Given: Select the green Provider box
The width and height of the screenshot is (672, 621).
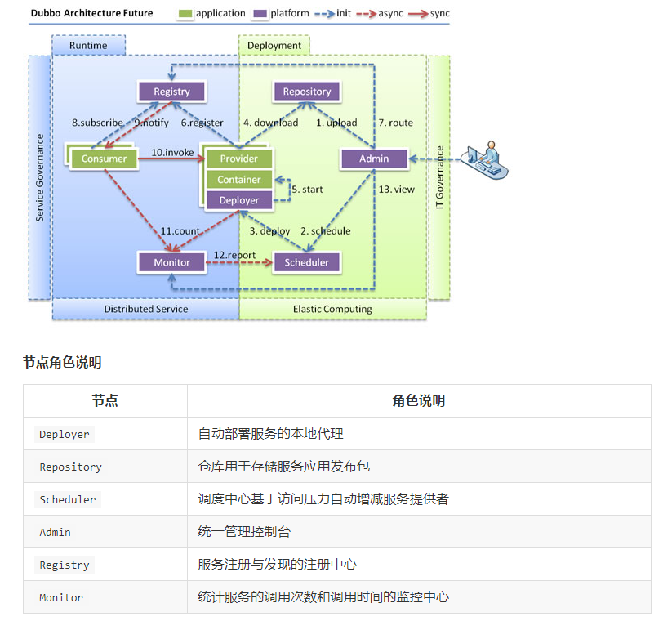Looking at the screenshot, I should click(239, 159).
